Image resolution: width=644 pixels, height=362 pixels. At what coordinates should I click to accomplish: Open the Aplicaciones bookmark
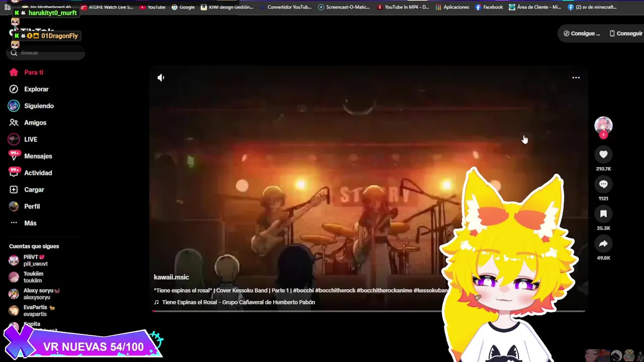pos(452,7)
